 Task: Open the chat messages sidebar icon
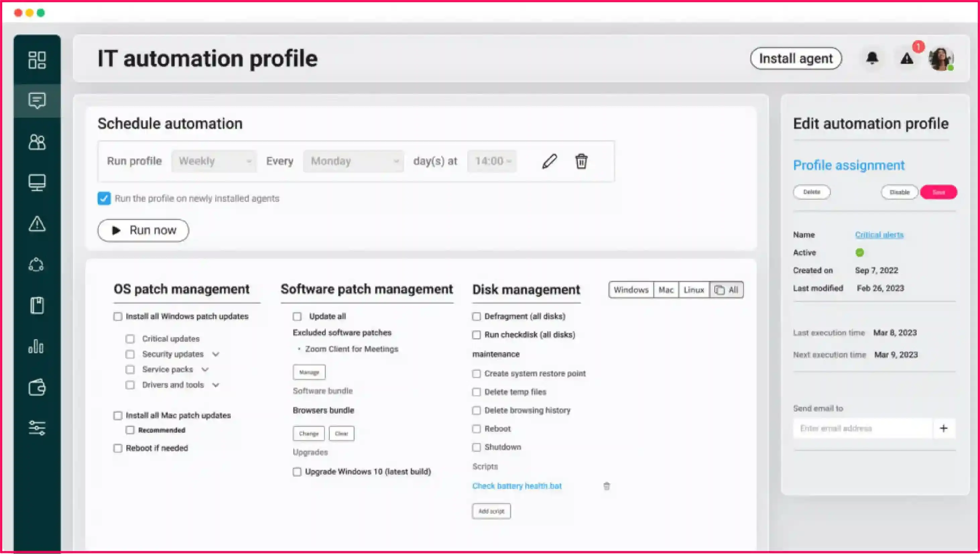coord(37,101)
